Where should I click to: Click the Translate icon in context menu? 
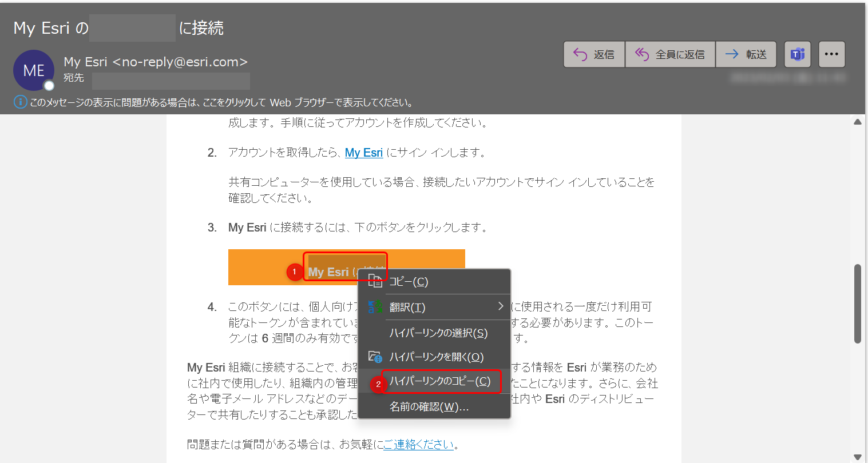(x=375, y=306)
